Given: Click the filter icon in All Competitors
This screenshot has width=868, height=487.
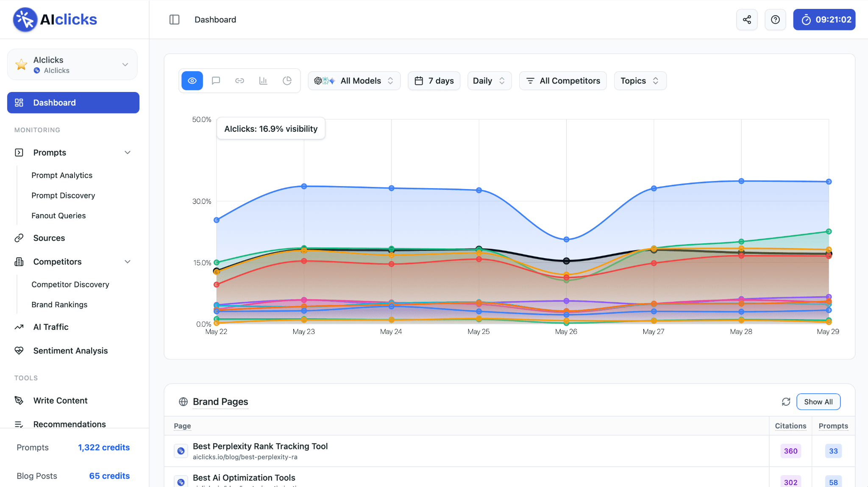Looking at the screenshot, I should click(530, 81).
